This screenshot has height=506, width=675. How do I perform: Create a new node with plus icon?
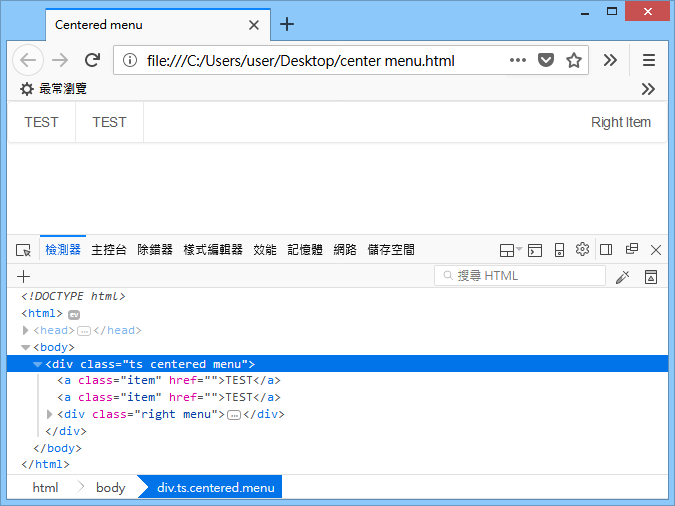pos(23,276)
